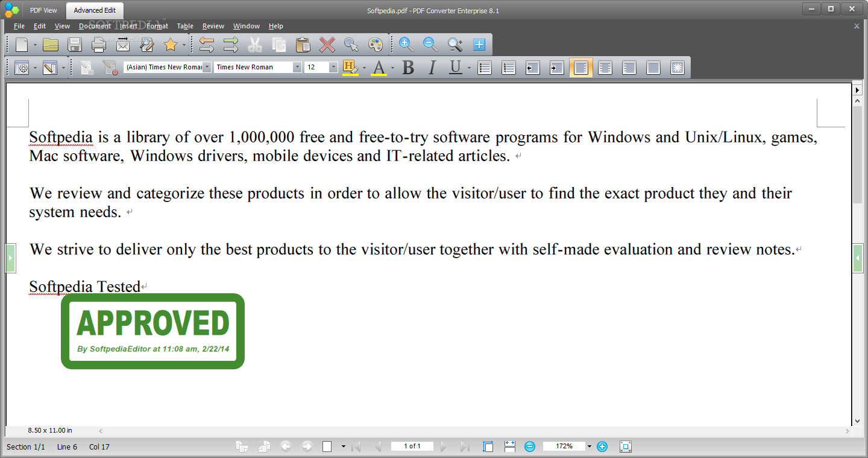Decrease the paragraph indent
The height and width of the screenshot is (458, 868).
pos(533,68)
